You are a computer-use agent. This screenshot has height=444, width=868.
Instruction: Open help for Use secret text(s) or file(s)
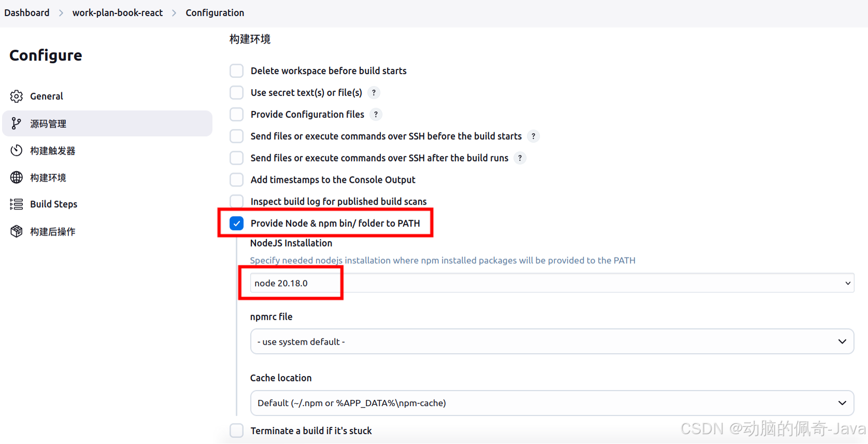click(374, 92)
